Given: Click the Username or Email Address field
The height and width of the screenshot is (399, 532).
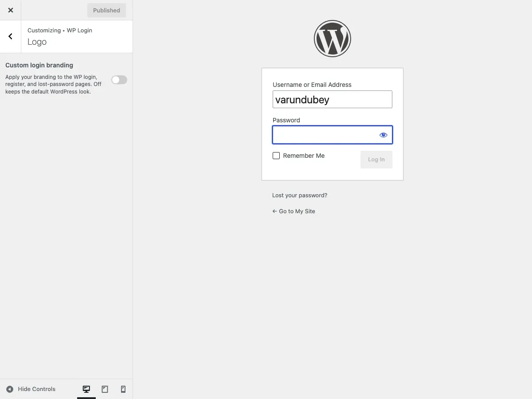Looking at the screenshot, I should tap(332, 99).
